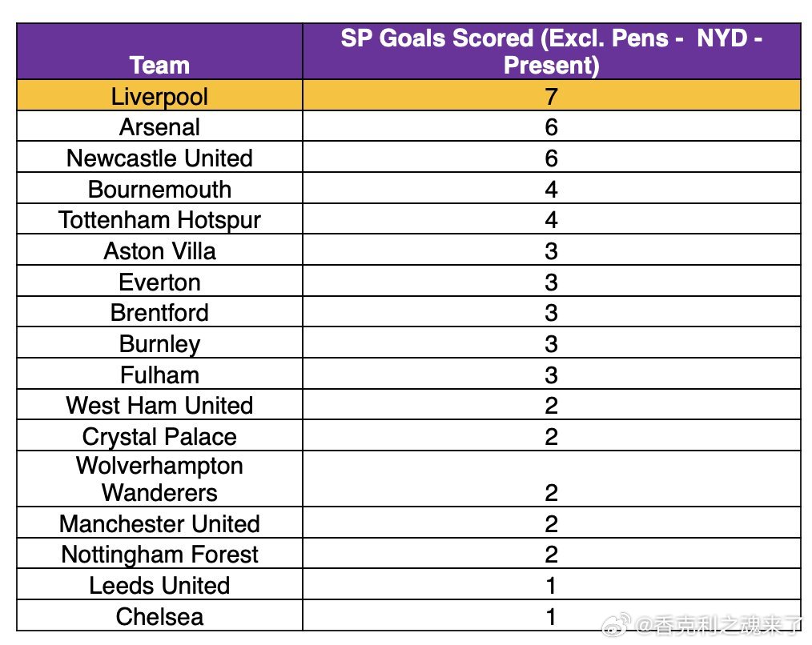Screen dimensions: 812x645
Task: Select Liverpool's goal count of 7
Action: point(551,97)
